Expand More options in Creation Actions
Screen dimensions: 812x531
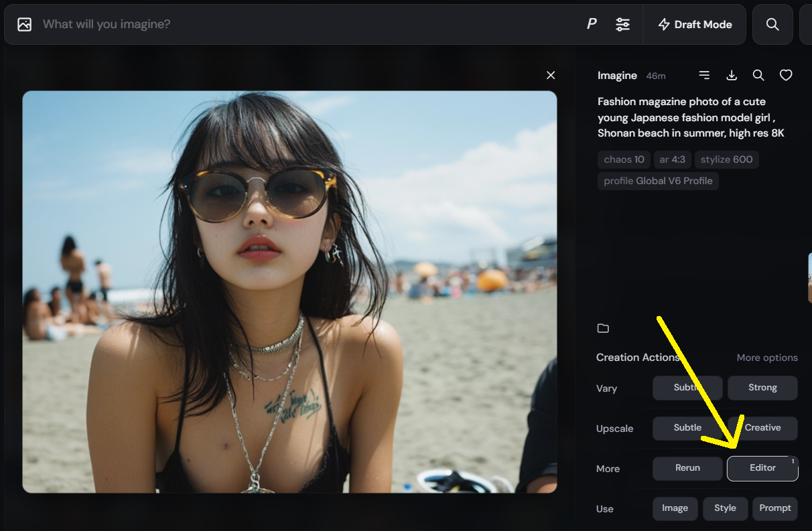tap(767, 358)
